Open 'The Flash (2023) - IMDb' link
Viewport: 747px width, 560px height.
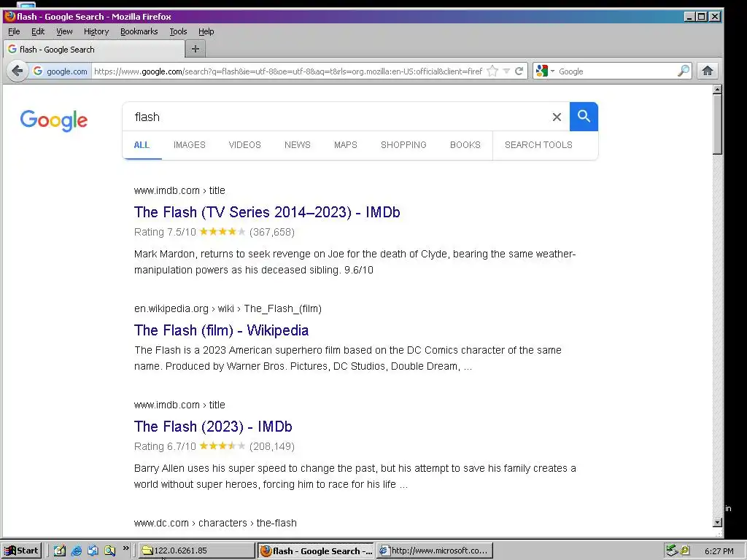pos(213,426)
